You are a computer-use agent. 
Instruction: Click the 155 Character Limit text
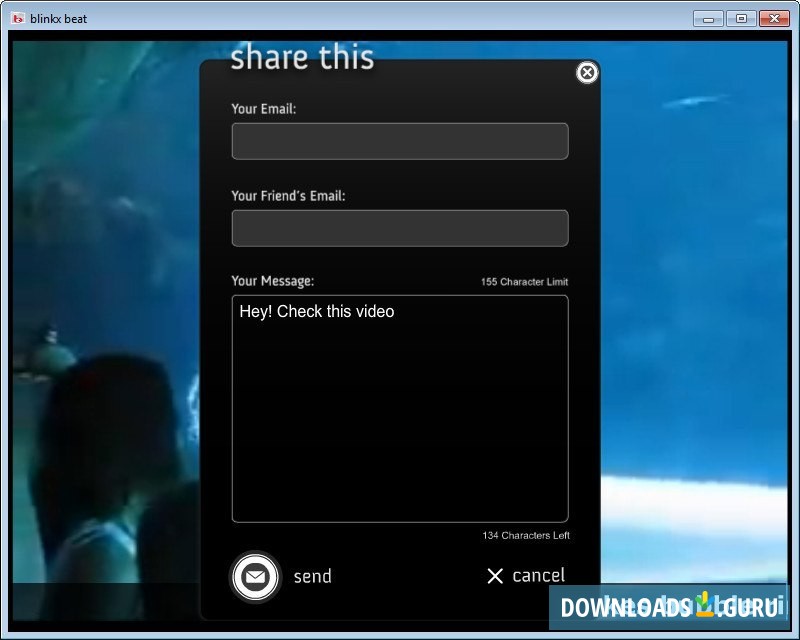click(x=524, y=282)
